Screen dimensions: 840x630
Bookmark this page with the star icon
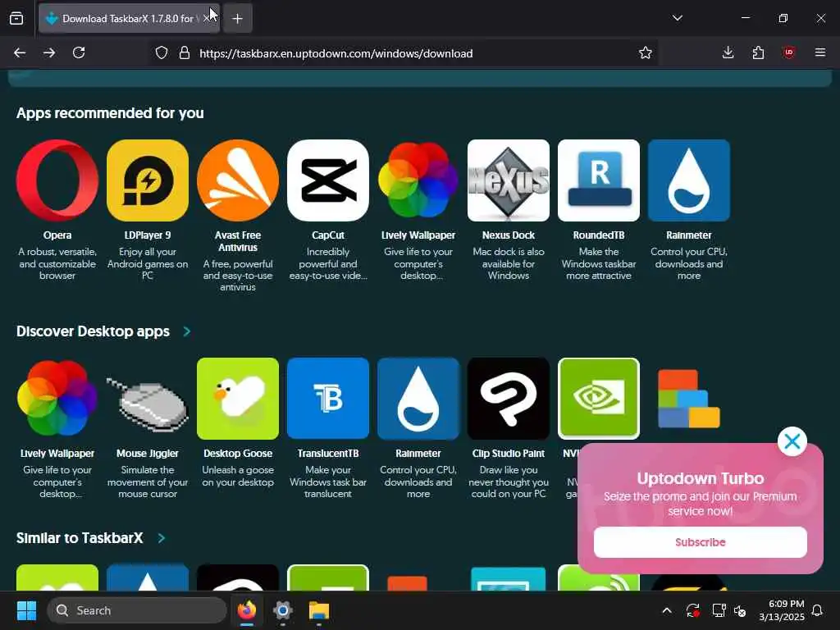pos(645,53)
